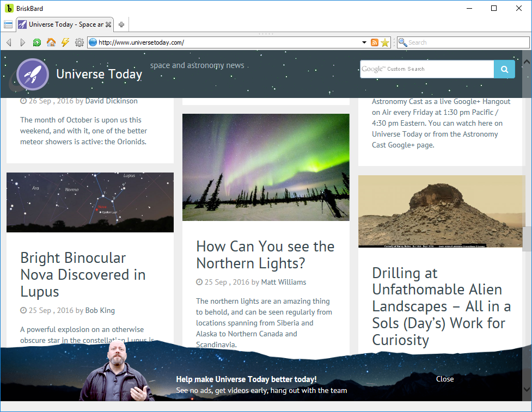This screenshot has width=532, height=412.
Task: Open the BriskBard sidebar menu icon
Action: pos(8,24)
